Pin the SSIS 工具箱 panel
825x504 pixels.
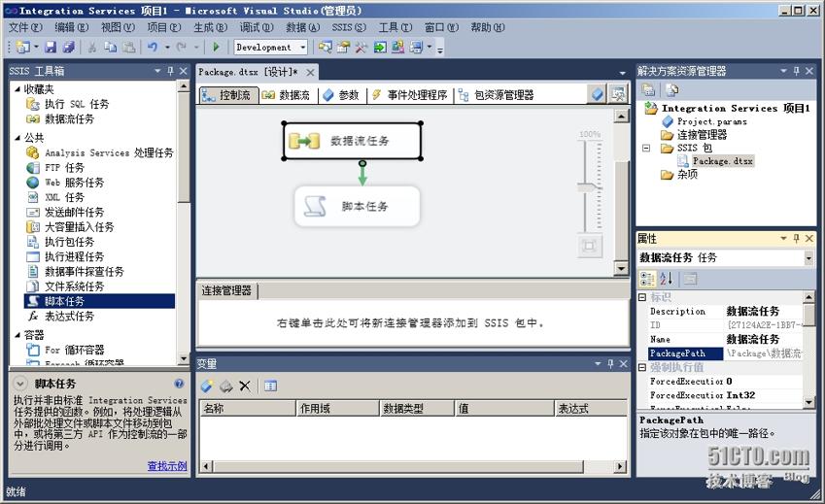click(170, 71)
